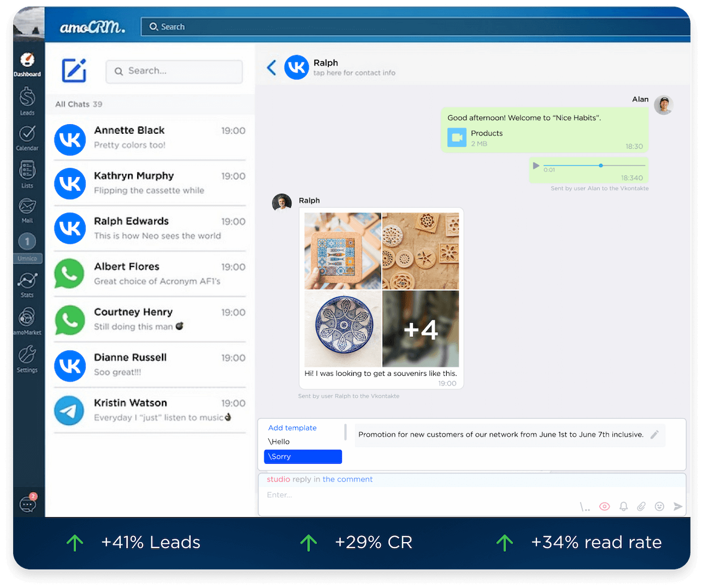This screenshot has height=588, width=703.
Task: Click the chat list Search field
Action: click(175, 71)
